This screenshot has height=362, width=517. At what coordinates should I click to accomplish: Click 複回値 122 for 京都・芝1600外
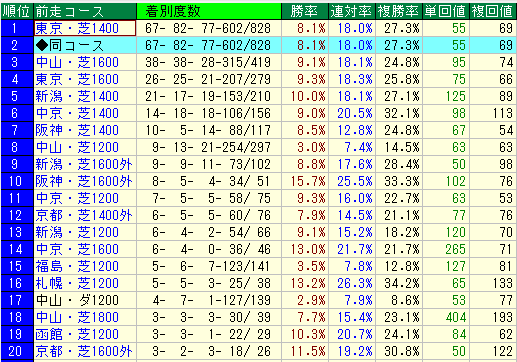point(503,351)
